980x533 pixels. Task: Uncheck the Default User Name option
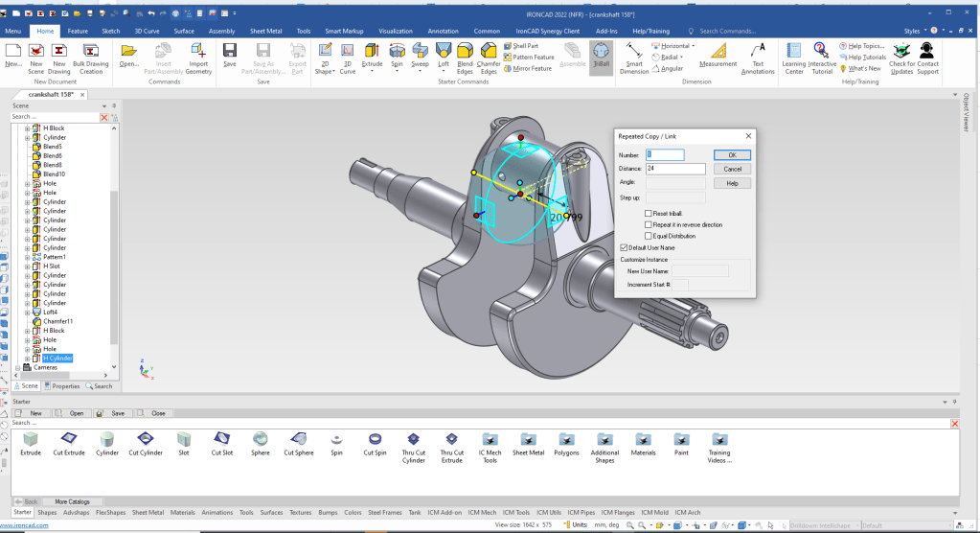coord(625,247)
